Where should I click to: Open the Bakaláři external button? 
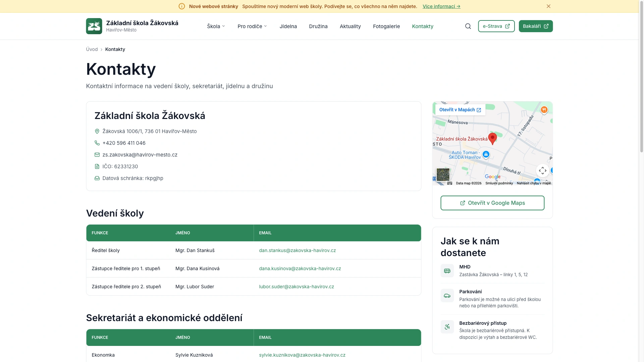tap(535, 26)
